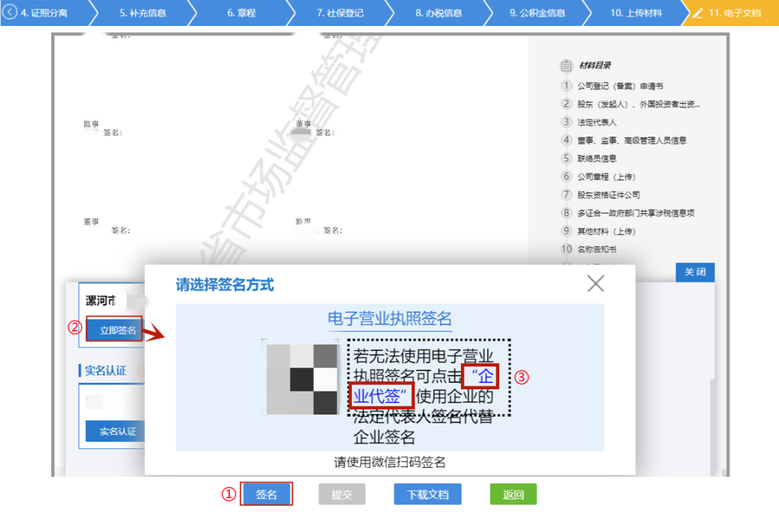Open step 5 补充信息

[x=143, y=13]
